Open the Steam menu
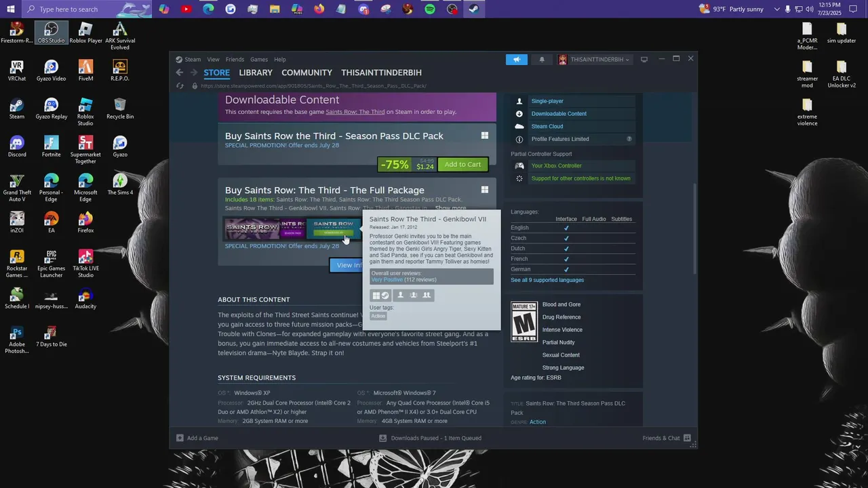 (x=193, y=60)
